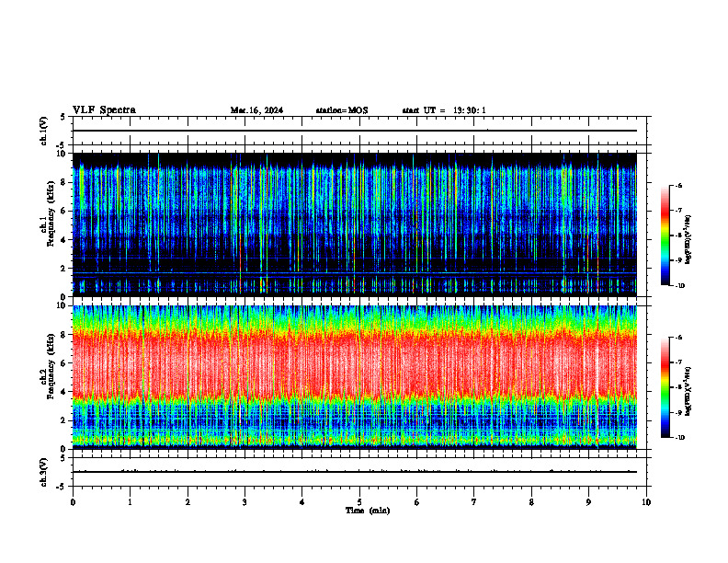Click the "start UT = 13:30: 1" text
728x563 pixels.
[x=444, y=110]
